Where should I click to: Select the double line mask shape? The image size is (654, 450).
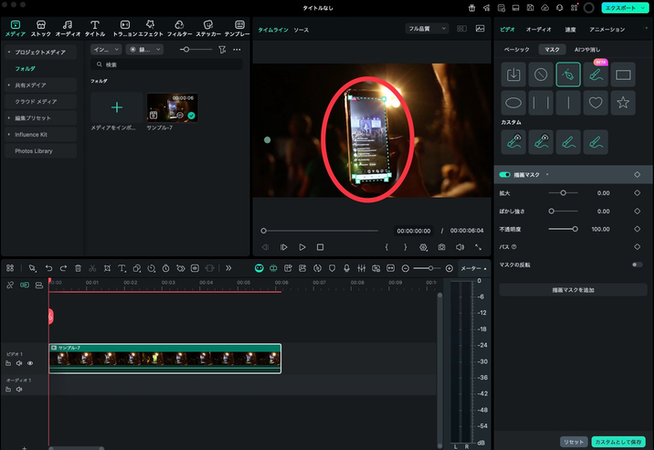(x=541, y=103)
